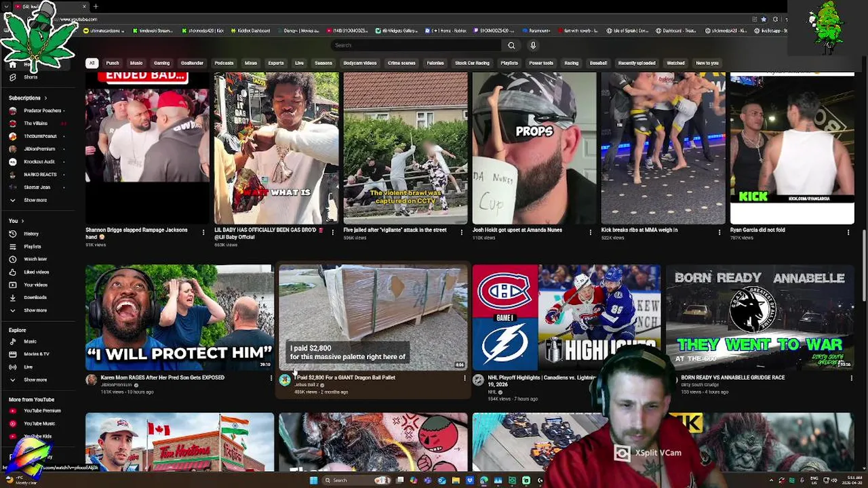Open Subscriptions section chevron
Viewport: 868px width, 488px height.
tap(45, 98)
